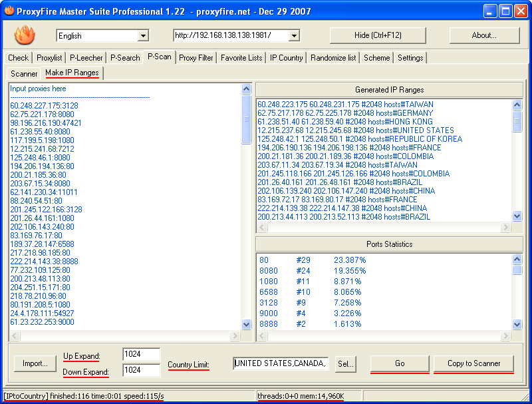This screenshot has height=404, width=532.
Task: Click up arrow of proxy input scrollbar
Action: (x=246, y=89)
